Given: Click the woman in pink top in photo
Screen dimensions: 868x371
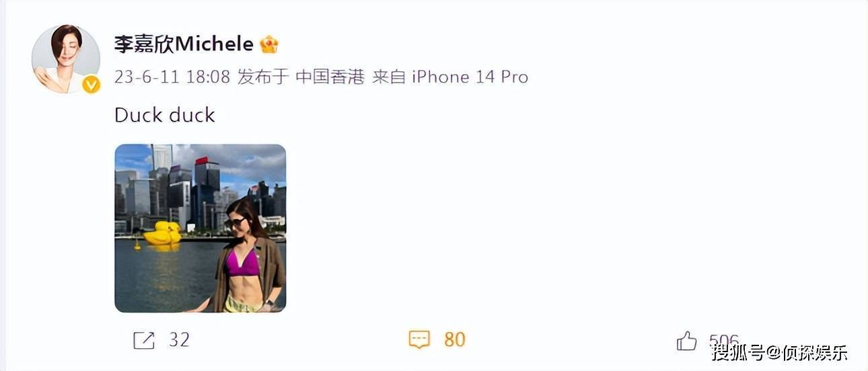Looking at the screenshot, I should [246, 259].
